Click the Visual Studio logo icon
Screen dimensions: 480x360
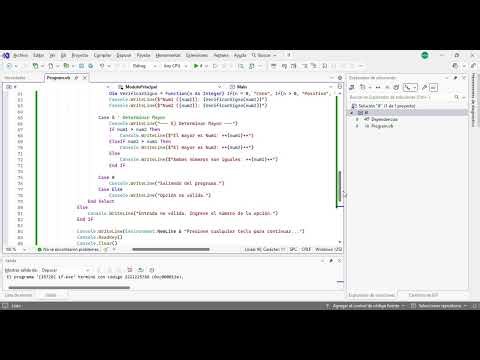6,55
